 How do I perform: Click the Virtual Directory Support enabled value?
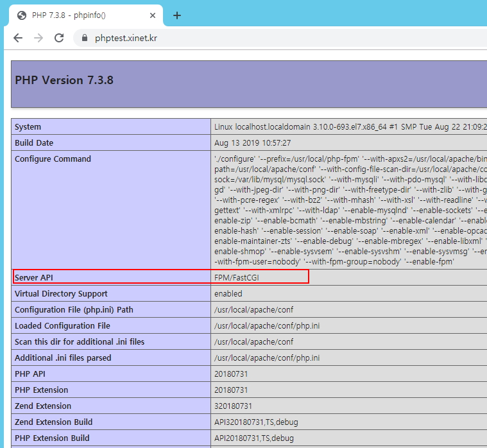228,294
